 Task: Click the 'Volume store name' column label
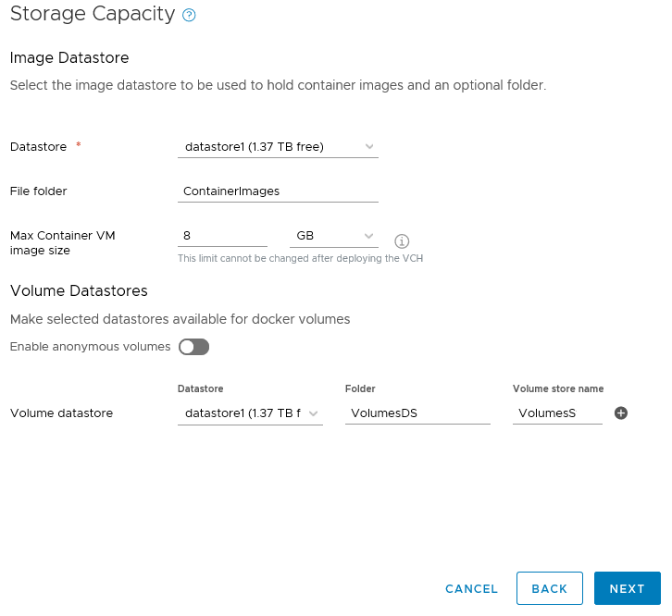558,388
